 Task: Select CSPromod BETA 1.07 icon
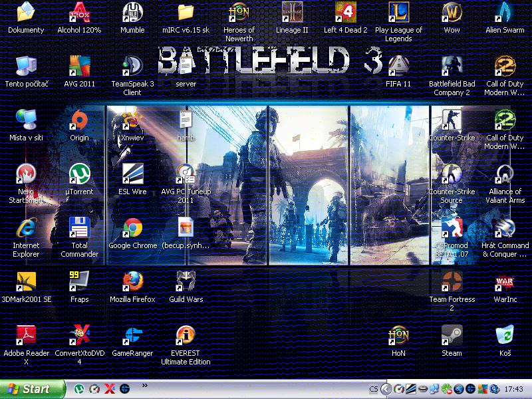(452, 227)
